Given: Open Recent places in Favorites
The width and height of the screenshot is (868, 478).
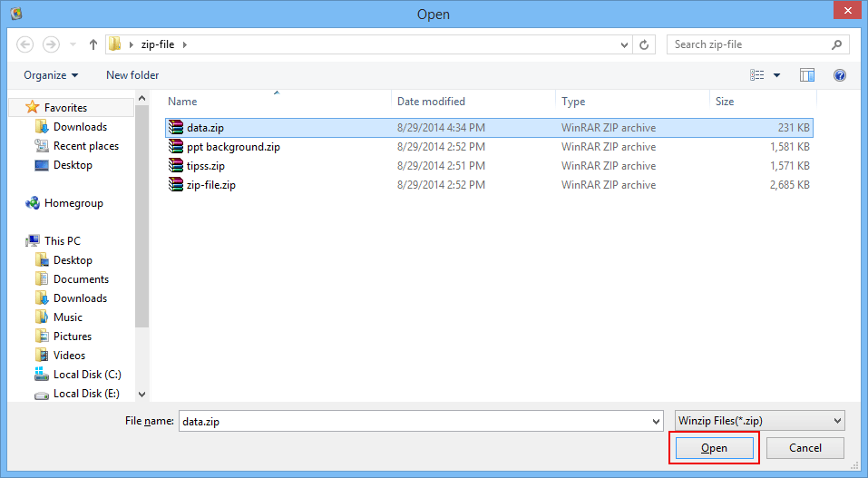Looking at the screenshot, I should pos(86,146).
